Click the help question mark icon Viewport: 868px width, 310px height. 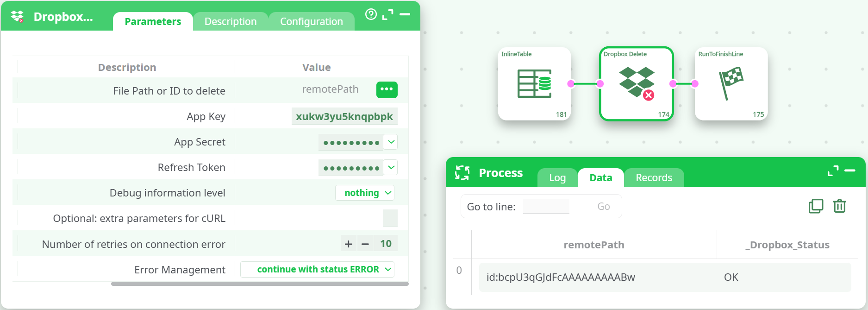371,14
